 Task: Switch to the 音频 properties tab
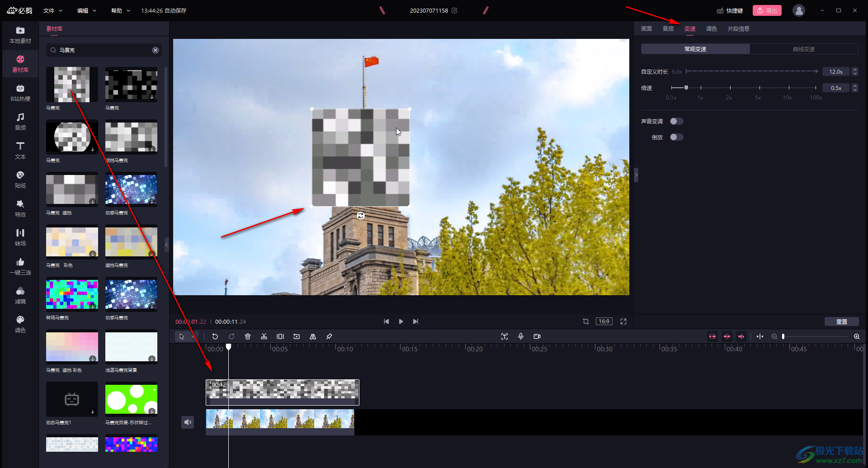coord(668,28)
